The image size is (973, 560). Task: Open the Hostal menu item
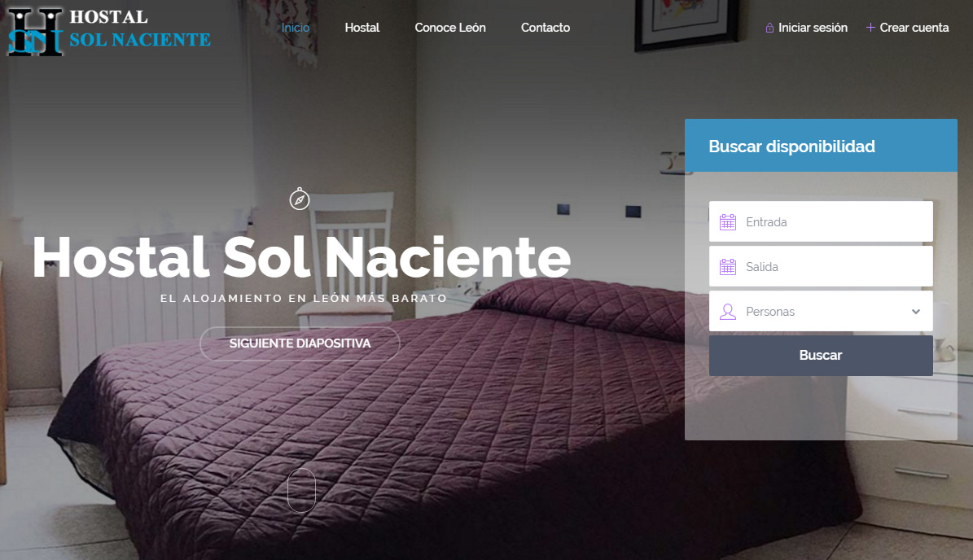pyautogui.click(x=362, y=28)
